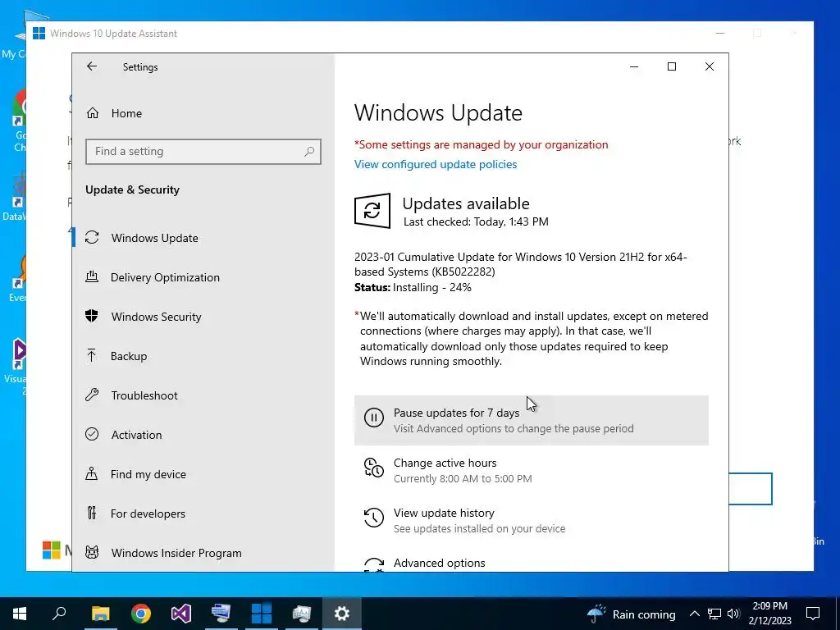Click the Activation checkmark circle icon

92,434
